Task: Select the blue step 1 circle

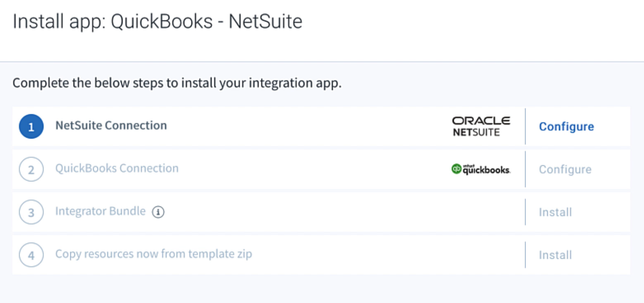Action: click(31, 126)
